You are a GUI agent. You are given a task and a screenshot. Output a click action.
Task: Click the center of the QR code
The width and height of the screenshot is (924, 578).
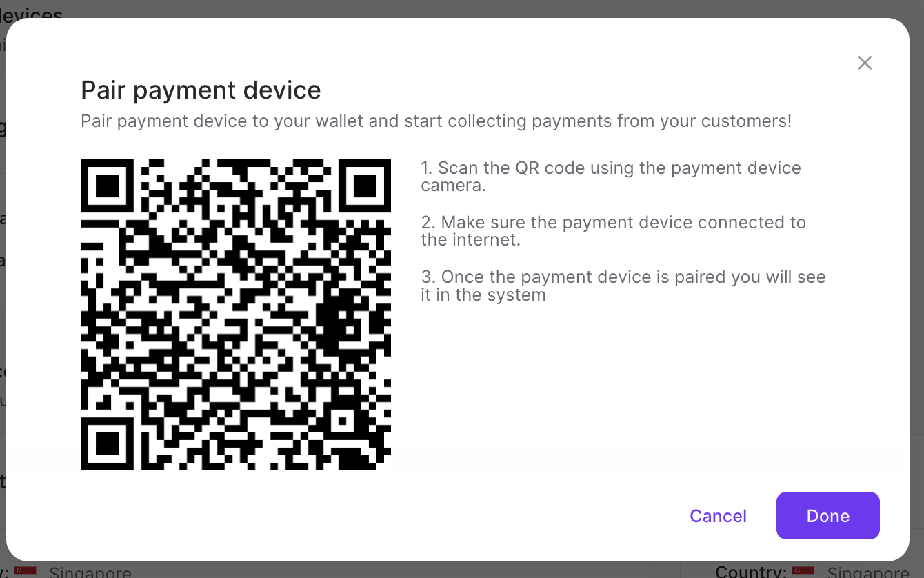pos(236,314)
